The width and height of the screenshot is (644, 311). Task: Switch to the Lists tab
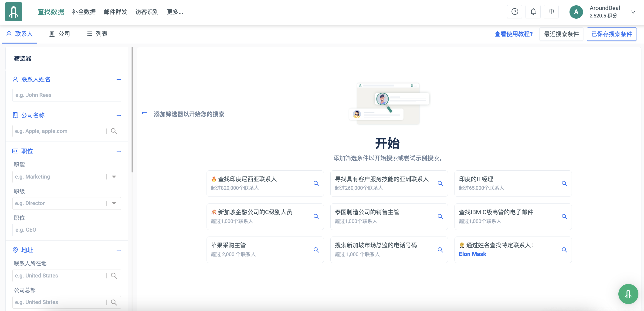[x=97, y=34]
